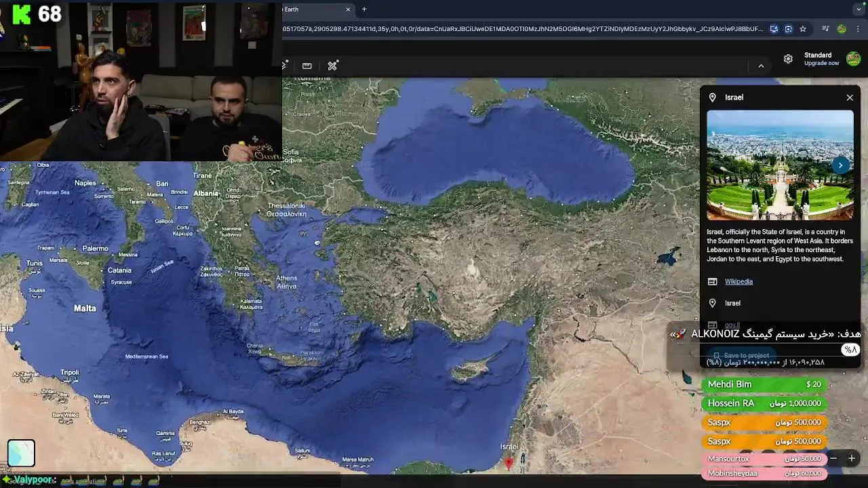Click the Palermo label on map
The height and width of the screenshot is (488, 868).
[95, 249]
